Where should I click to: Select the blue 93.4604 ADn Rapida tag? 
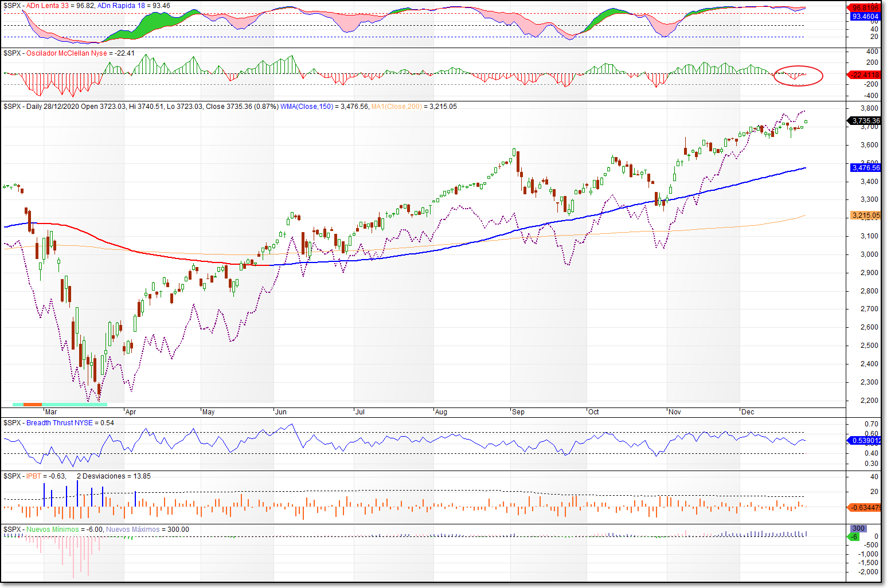click(x=865, y=17)
